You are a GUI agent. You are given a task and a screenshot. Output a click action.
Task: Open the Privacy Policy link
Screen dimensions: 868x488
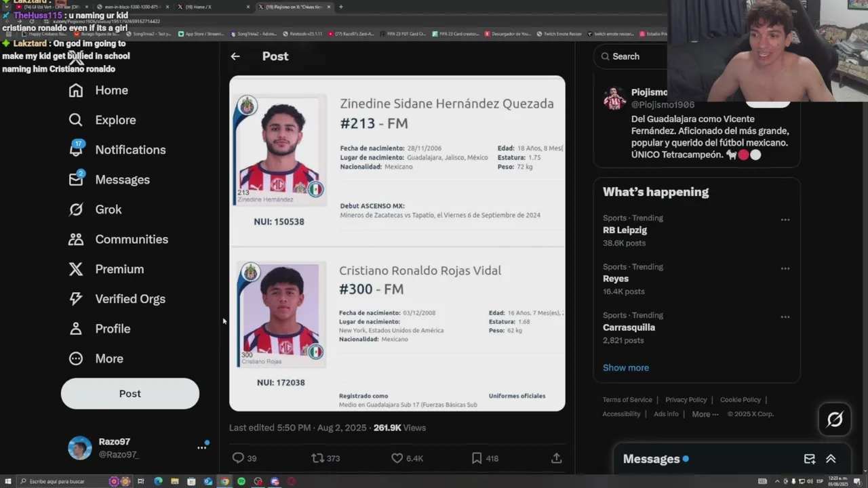click(686, 400)
